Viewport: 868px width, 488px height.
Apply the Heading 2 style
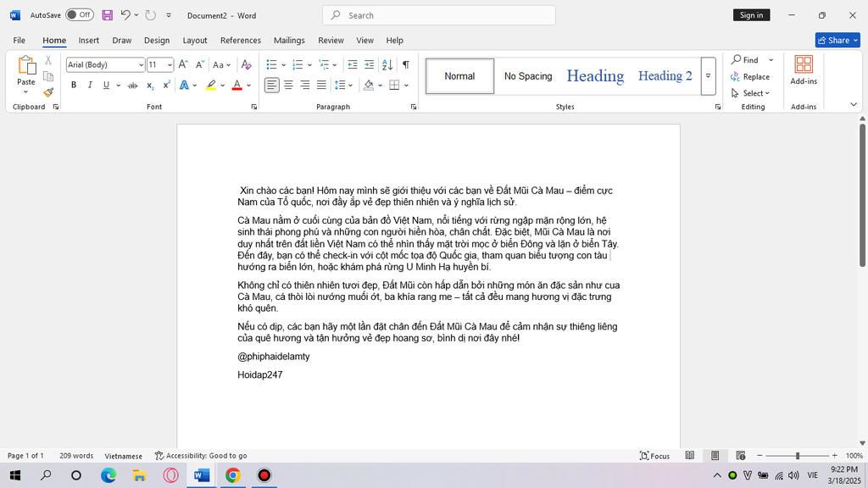(x=665, y=75)
